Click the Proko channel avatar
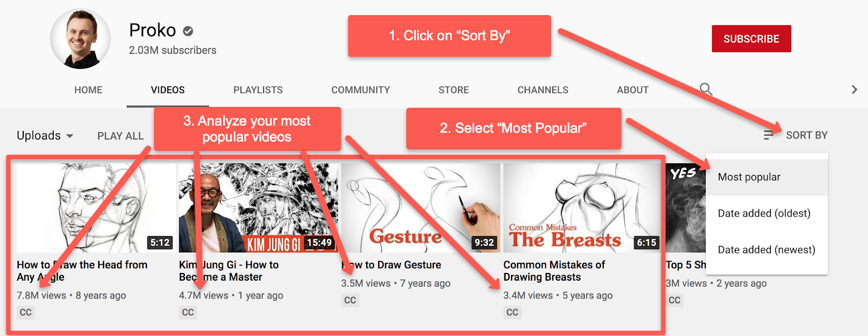Viewport: 868px width, 336px height. tap(80, 39)
